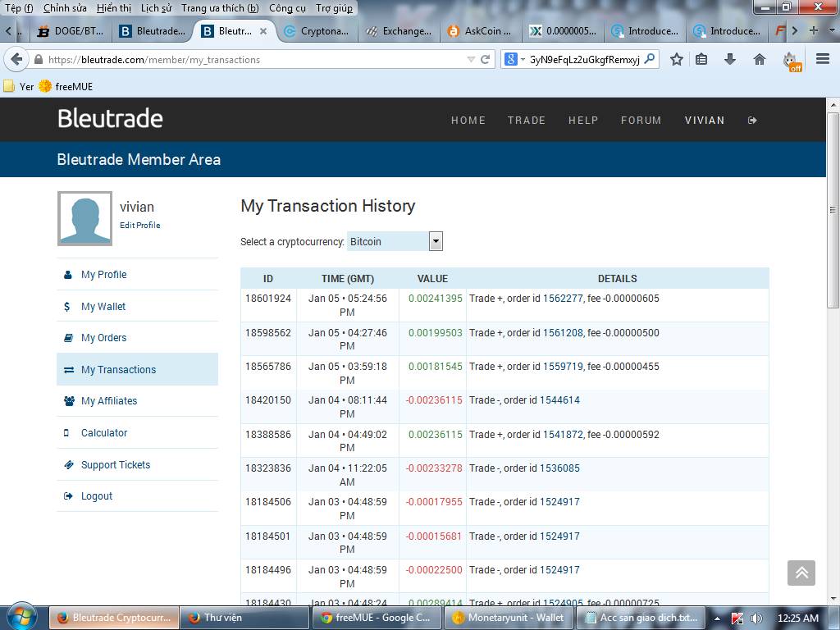The width and height of the screenshot is (840, 630).
Task: Click HOME in the Bleutrade navigation
Action: pos(468,121)
